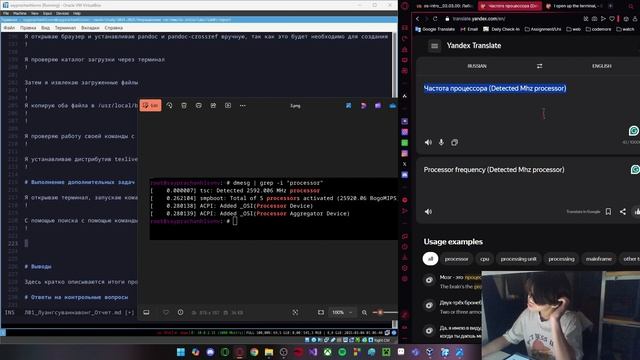Click the print icon in image viewer toolbar
Screen dimensions: 640x360
198,105
